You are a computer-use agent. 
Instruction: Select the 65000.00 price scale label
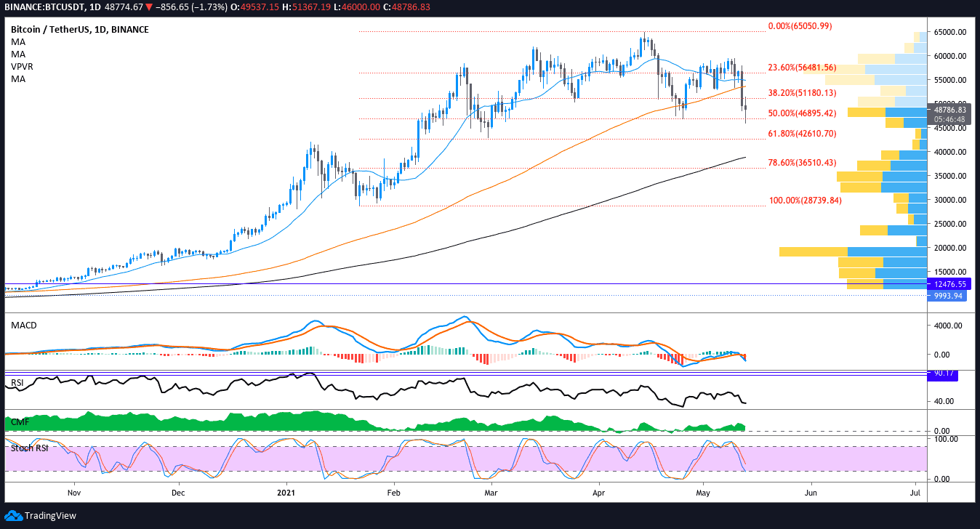(950, 33)
